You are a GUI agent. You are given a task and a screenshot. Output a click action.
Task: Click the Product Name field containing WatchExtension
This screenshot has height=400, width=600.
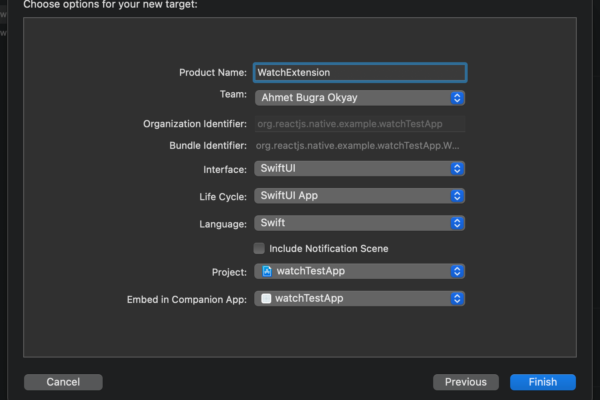[360, 72]
